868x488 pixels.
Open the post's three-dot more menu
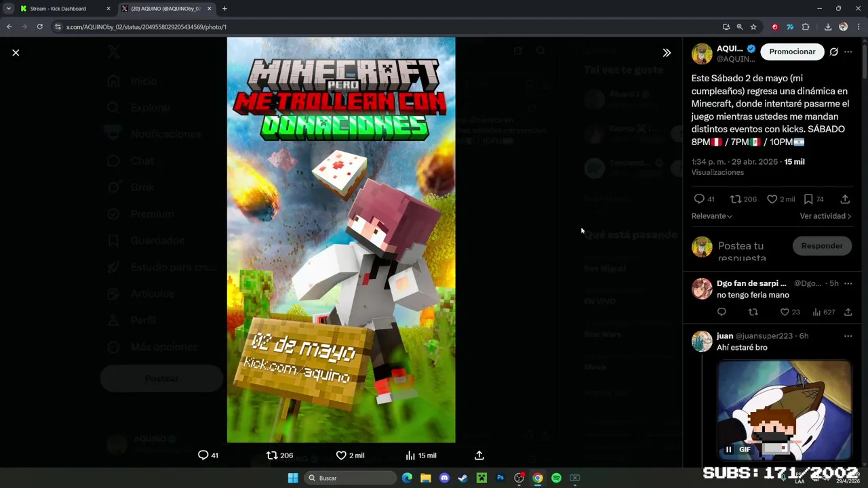(848, 52)
